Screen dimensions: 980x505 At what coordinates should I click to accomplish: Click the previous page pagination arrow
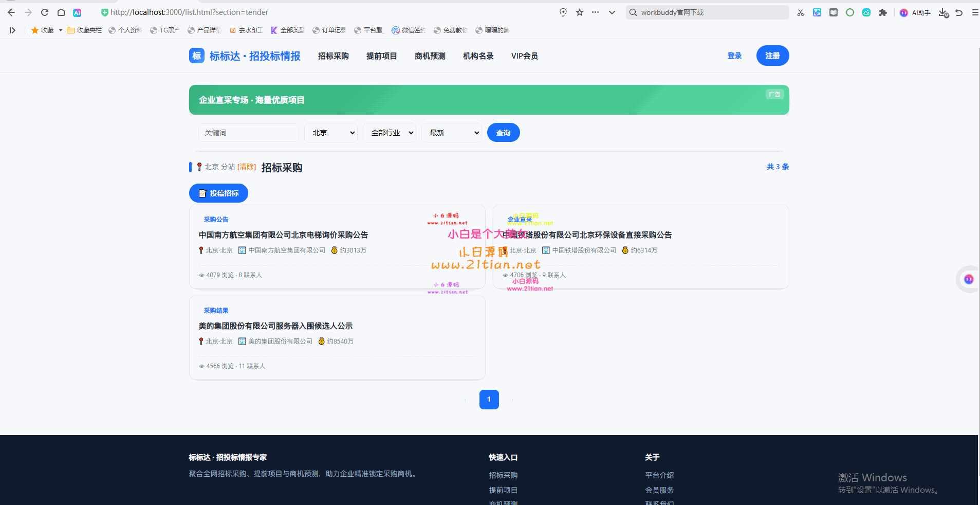(466, 400)
